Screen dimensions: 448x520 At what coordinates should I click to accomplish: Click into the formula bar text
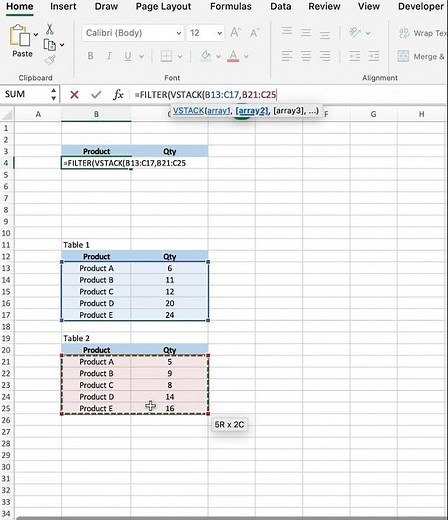pos(205,95)
